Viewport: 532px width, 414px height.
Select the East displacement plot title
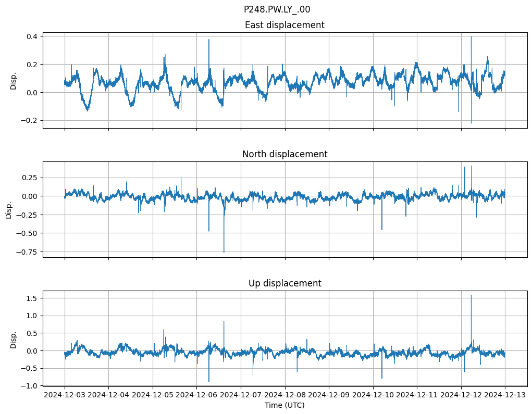click(x=284, y=25)
